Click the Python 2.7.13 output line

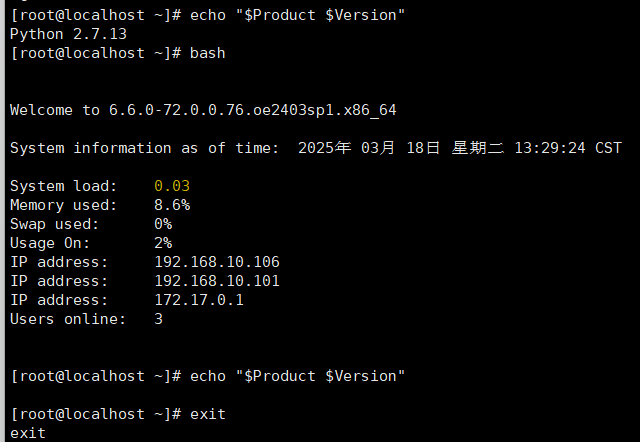coord(68,34)
